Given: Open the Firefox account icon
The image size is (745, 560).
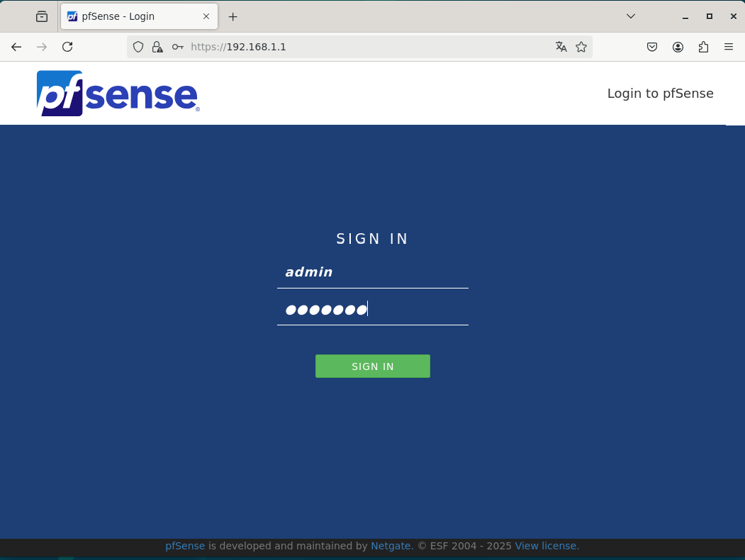Looking at the screenshot, I should [678, 47].
